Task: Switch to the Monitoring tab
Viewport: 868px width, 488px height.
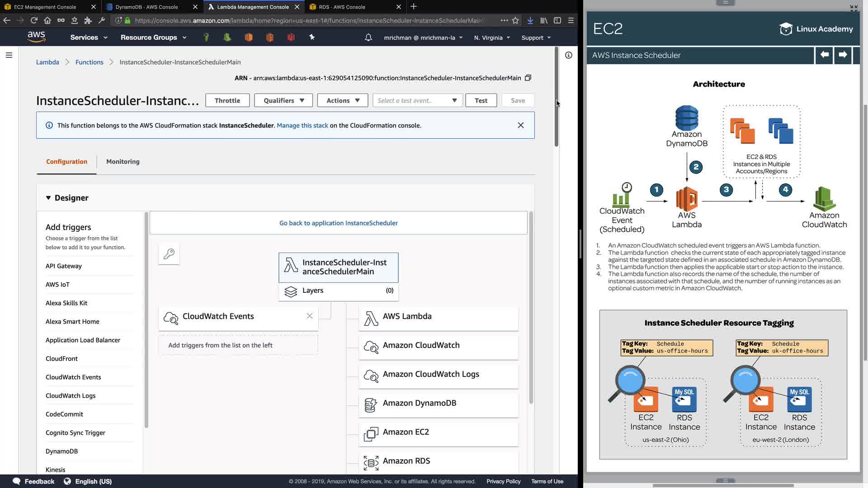Action: click(123, 162)
